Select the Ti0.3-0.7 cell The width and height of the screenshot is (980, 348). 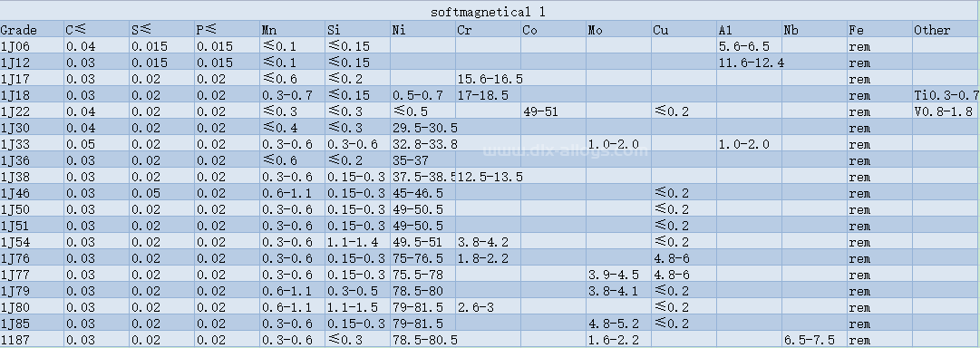point(946,95)
